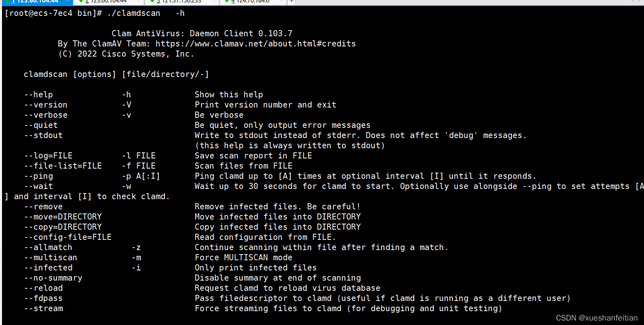Click the clamdscan usage line

116,74
